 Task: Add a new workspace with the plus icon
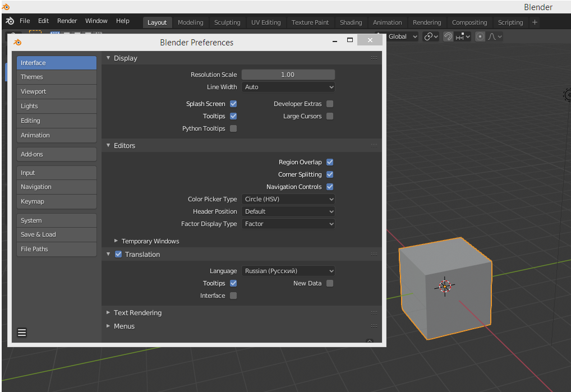pos(535,22)
